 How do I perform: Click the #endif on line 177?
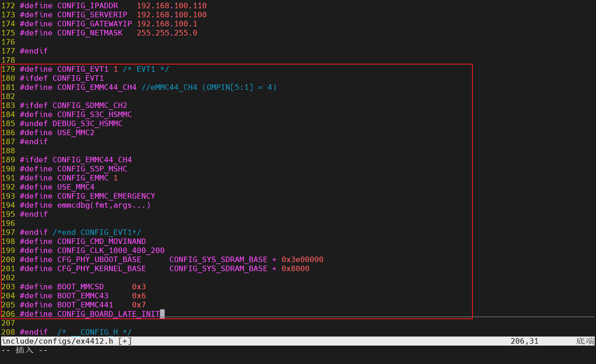tap(34, 51)
